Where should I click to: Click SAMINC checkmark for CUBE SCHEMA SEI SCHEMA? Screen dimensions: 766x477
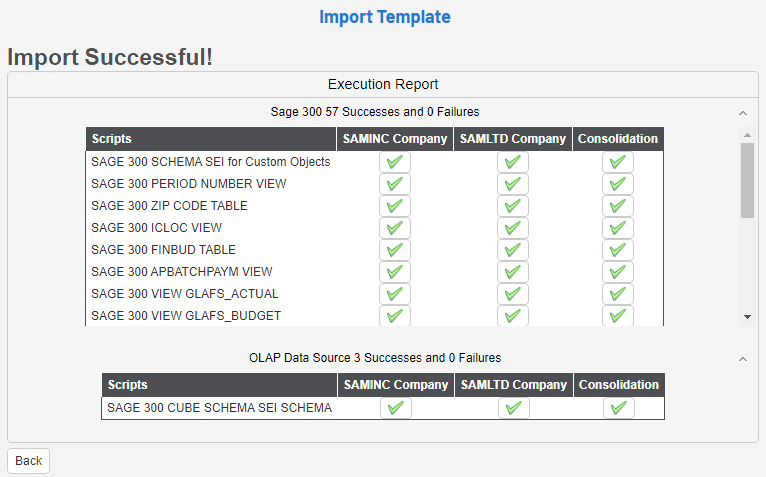(x=396, y=408)
